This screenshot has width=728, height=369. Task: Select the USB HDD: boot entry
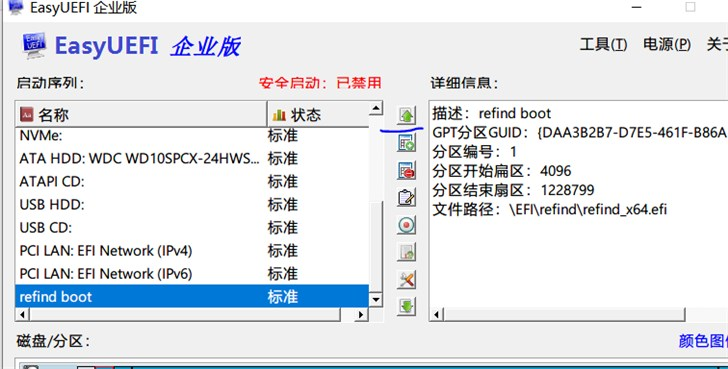(192, 204)
